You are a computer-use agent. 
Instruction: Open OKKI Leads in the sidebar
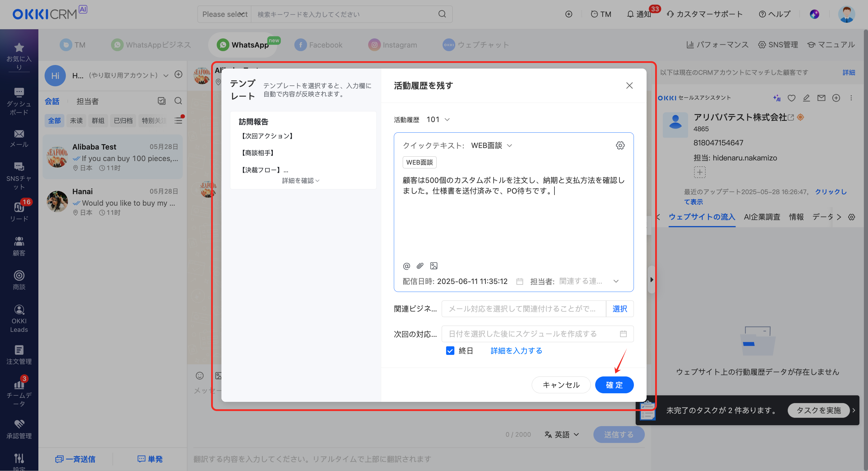coord(19,318)
